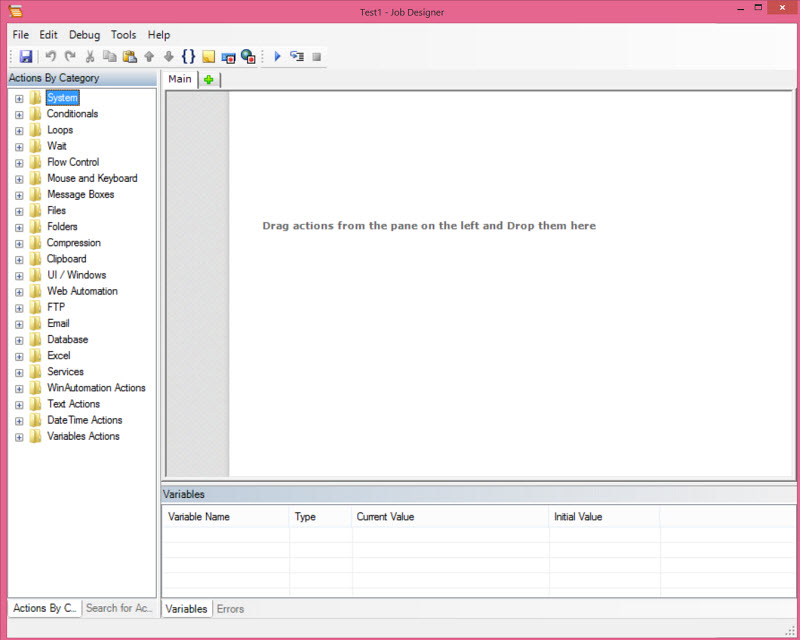Select the Compression tree item
The height and width of the screenshot is (640, 800).
[73, 242]
